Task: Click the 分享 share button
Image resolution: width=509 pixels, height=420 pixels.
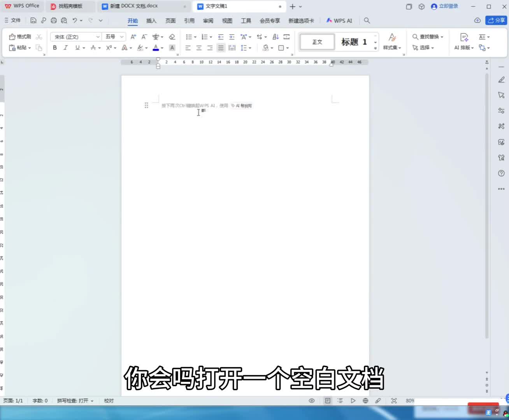Action: click(496, 20)
